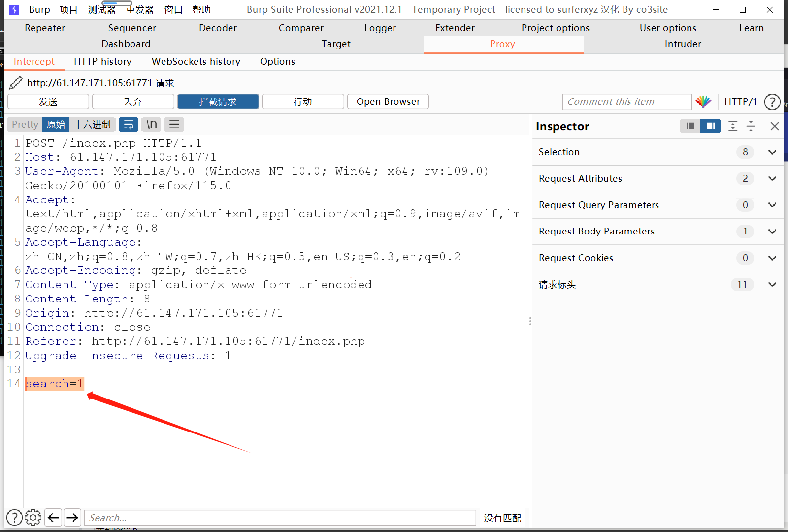Switch to the Repeater tab
Image resolution: width=788 pixels, height=532 pixels.
45,28
